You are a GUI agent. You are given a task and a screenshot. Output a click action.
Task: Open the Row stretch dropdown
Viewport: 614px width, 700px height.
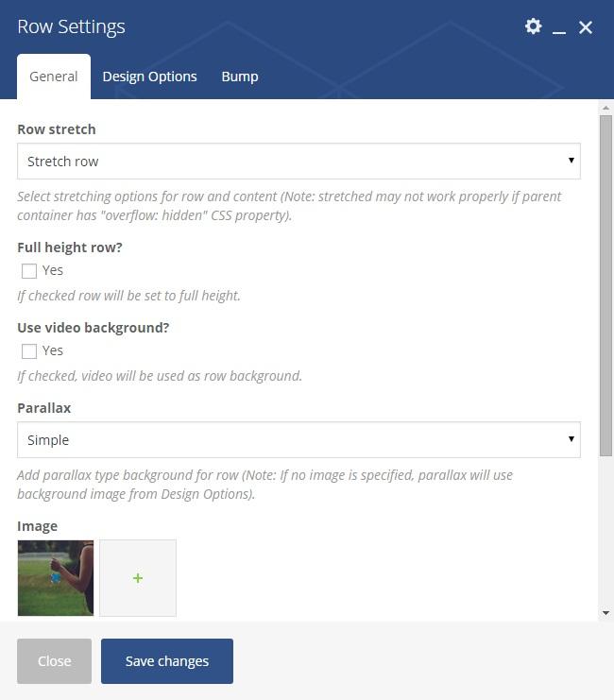(x=298, y=162)
